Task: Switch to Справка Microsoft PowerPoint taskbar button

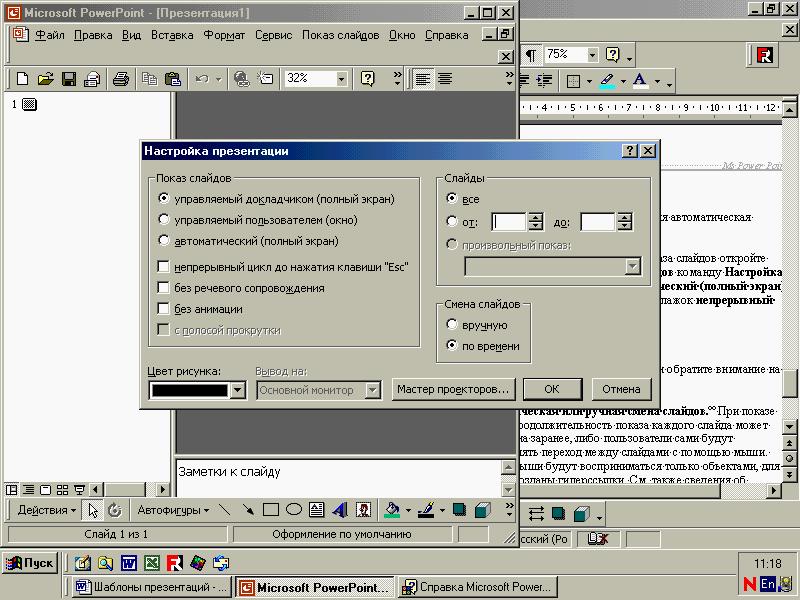Action: pos(479,587)
